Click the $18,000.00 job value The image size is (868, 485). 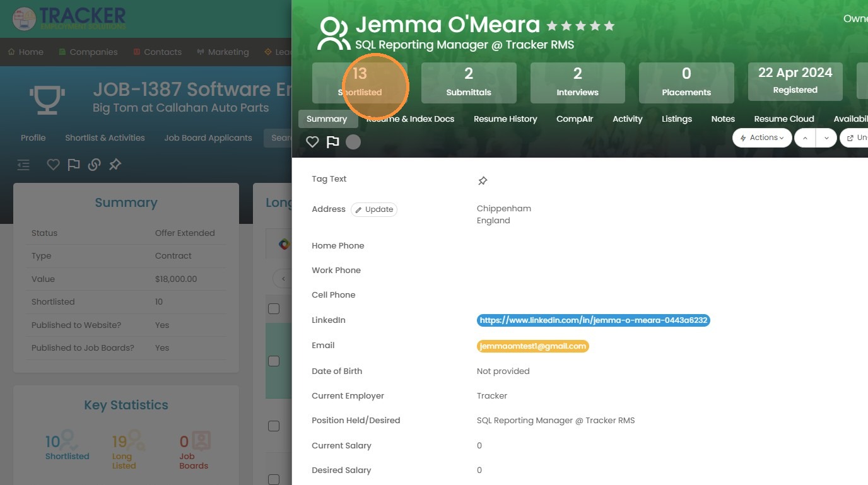coord(176,279)
